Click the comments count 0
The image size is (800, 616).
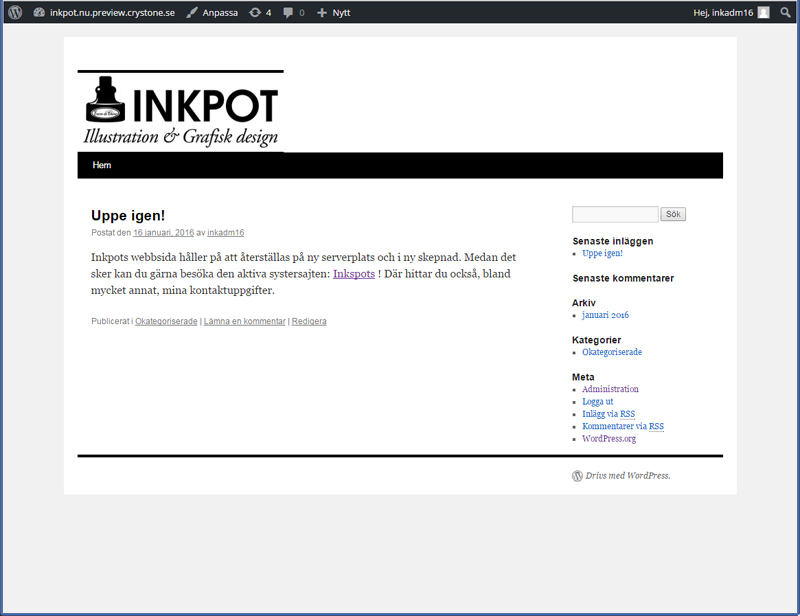302,13
